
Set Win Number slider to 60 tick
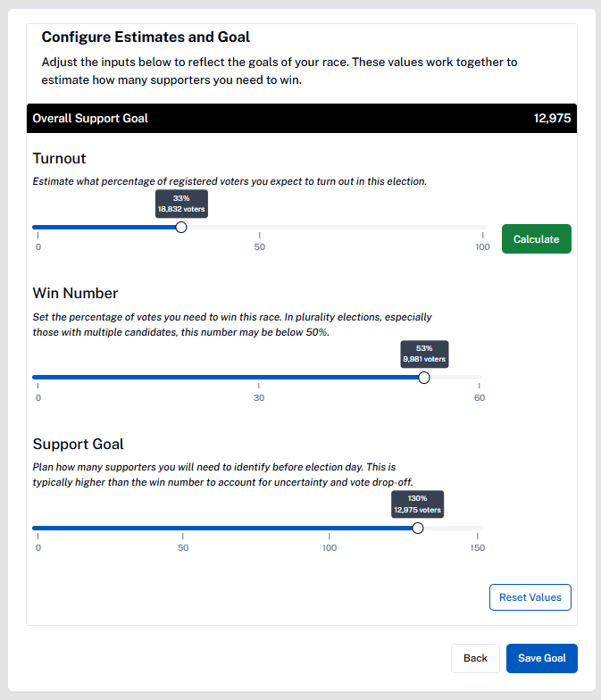click(479, 378)
